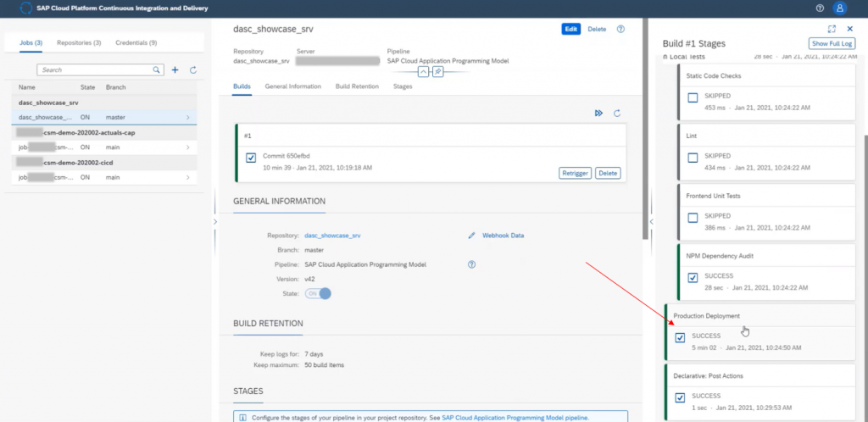Open dasc_showcase job row chevron

pos(187,117)
